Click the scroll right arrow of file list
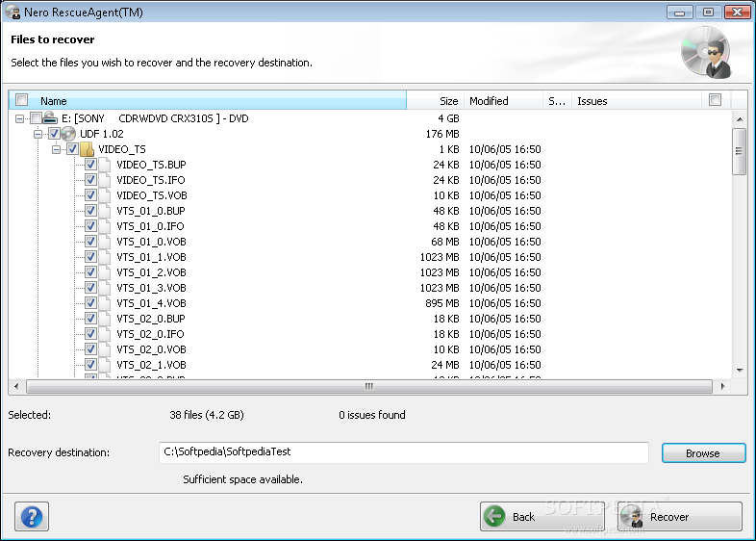Viewport: 756px width, 541px height. coord(722,386)
